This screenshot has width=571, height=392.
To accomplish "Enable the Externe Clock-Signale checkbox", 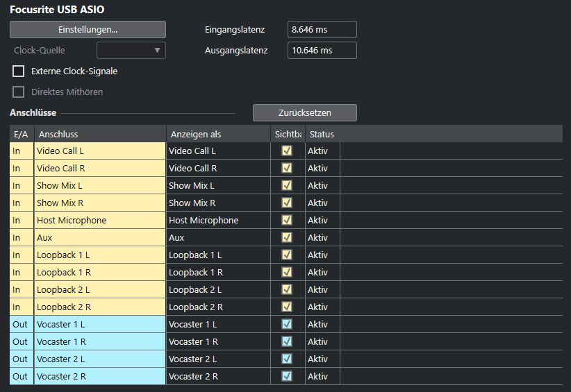I will coord(19,71).
